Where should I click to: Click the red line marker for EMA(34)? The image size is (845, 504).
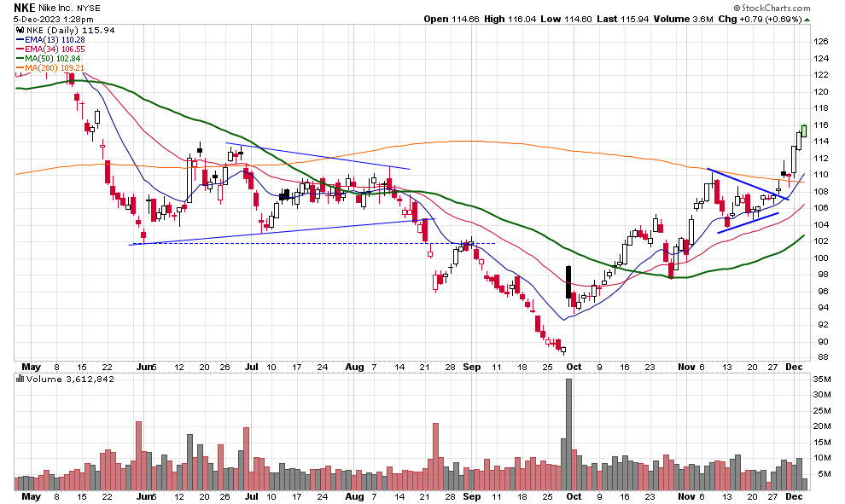click(20, 49)
